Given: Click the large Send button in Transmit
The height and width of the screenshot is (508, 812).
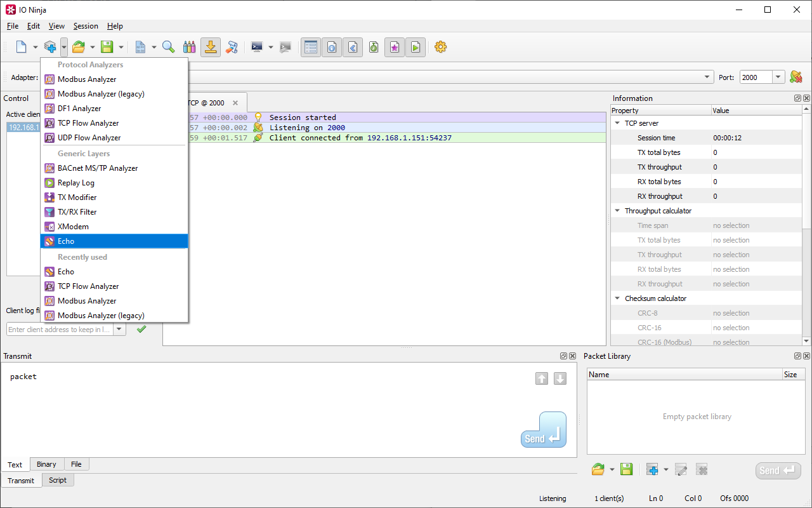Looking at the screenshot, I should click(x=544, y=430).
